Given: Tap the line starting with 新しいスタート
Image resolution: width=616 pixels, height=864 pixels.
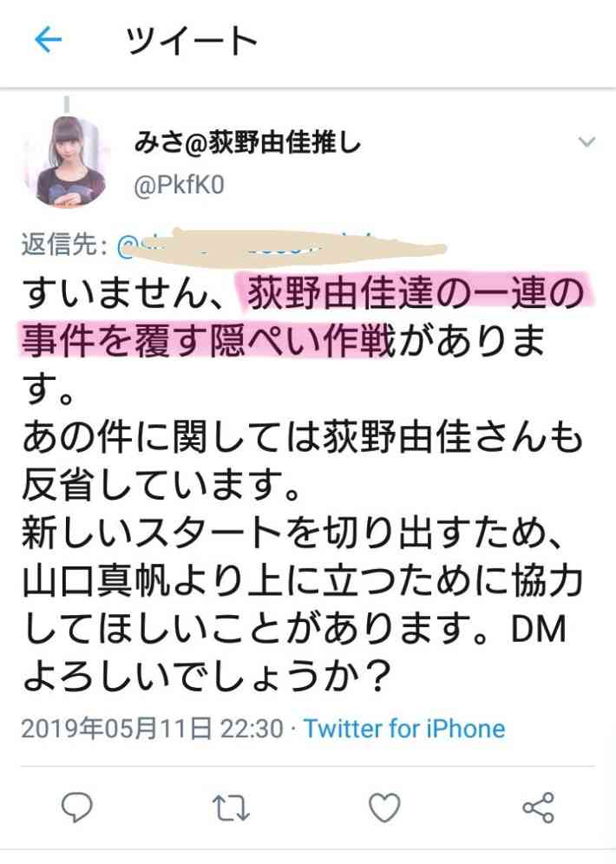Looking at the screenshot, I should [x=292, y=533].
